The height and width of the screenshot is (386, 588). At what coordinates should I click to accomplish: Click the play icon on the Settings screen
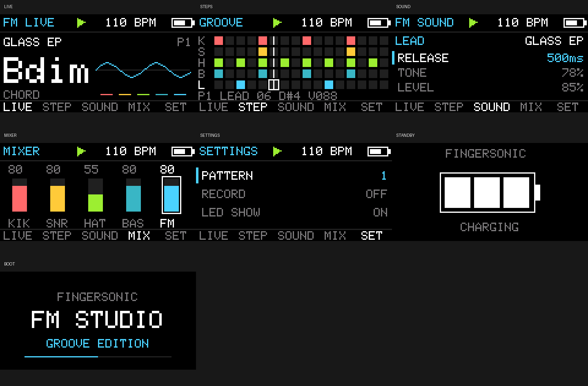click(x=277, y=152)
